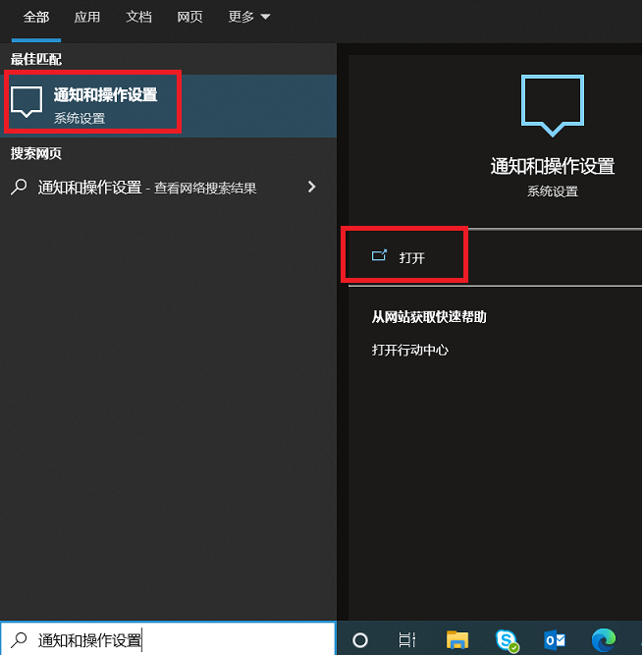Select the 全部 search tab
This screenshot has height=655, width=644.
tap(36, 17)
